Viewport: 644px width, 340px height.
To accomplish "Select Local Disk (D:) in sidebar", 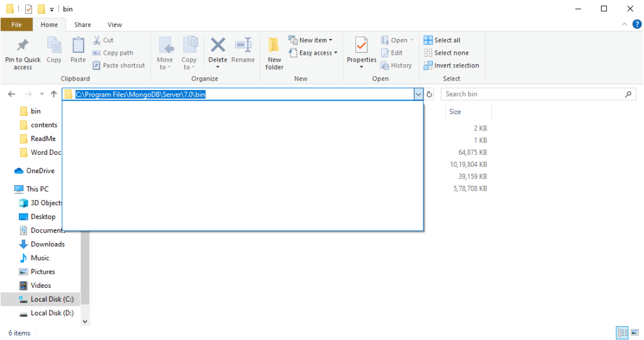I will [x=47, y=313].
